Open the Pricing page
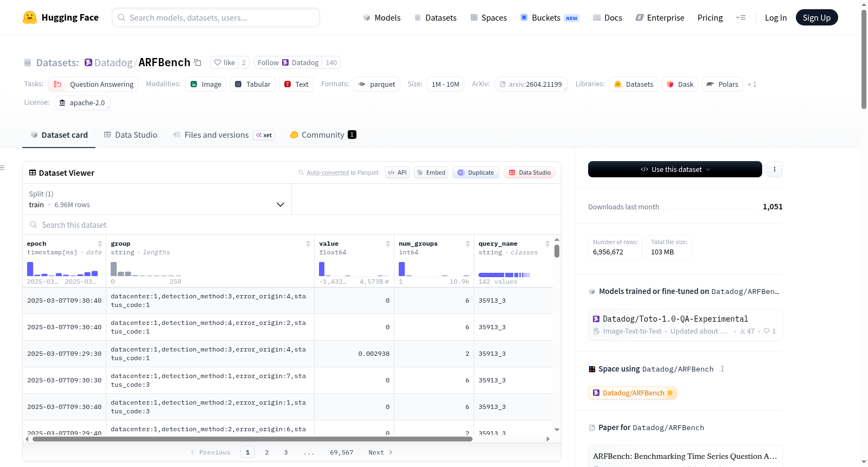The image size is (868, 467). 710,18
